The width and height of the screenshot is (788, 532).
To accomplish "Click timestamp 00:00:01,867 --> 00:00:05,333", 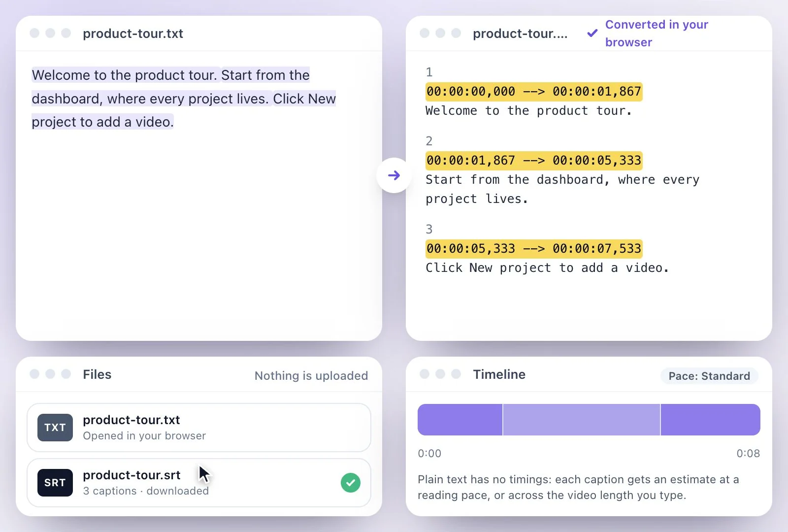I will pos(534,161).
